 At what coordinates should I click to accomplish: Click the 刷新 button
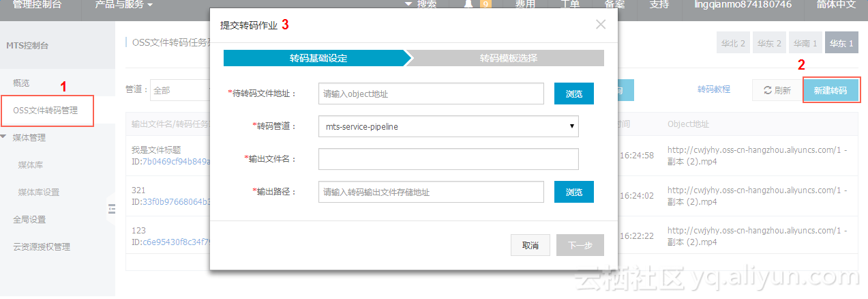tap(777, 90)
